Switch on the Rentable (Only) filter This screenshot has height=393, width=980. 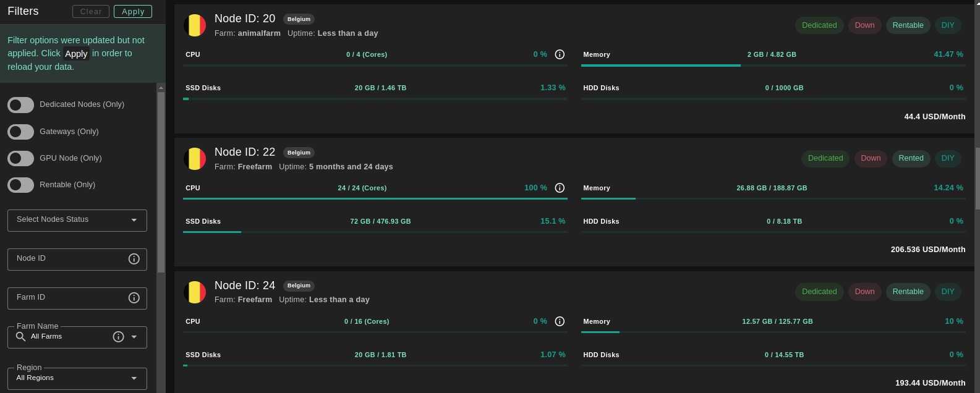[21, 185]
